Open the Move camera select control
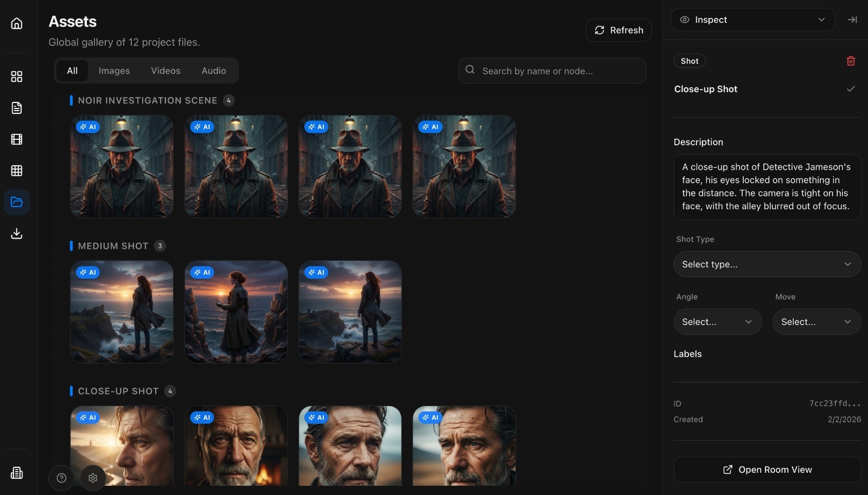This screenshot has width=868, height=495. [816, 322]
